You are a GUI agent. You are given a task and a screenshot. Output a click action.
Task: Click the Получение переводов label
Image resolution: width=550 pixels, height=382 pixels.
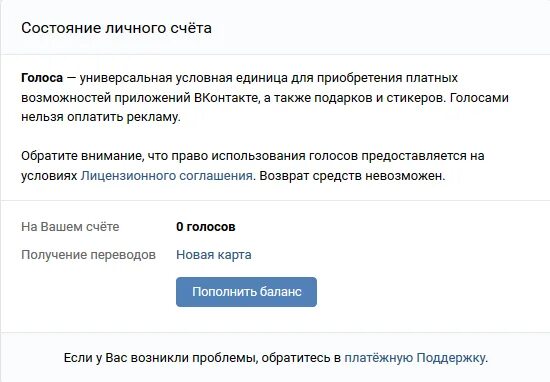pyautogui.click(x=88, y=255)
